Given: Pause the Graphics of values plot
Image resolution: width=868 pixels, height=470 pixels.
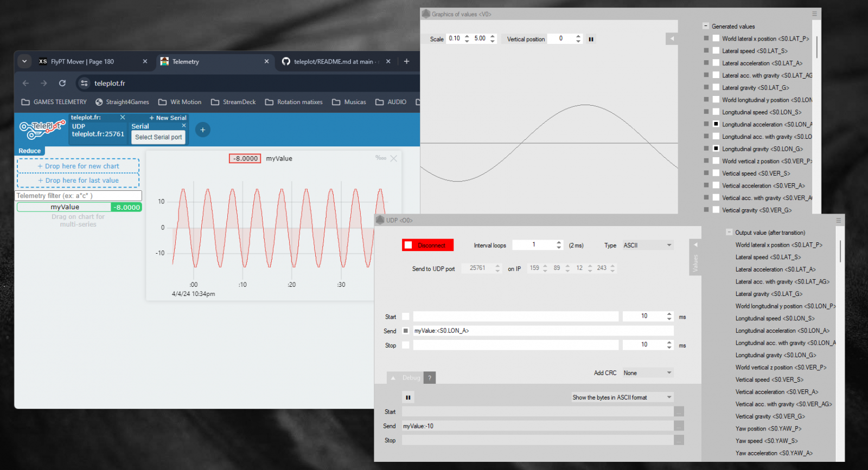Looking at the screenshot, I should click(591, 39).
